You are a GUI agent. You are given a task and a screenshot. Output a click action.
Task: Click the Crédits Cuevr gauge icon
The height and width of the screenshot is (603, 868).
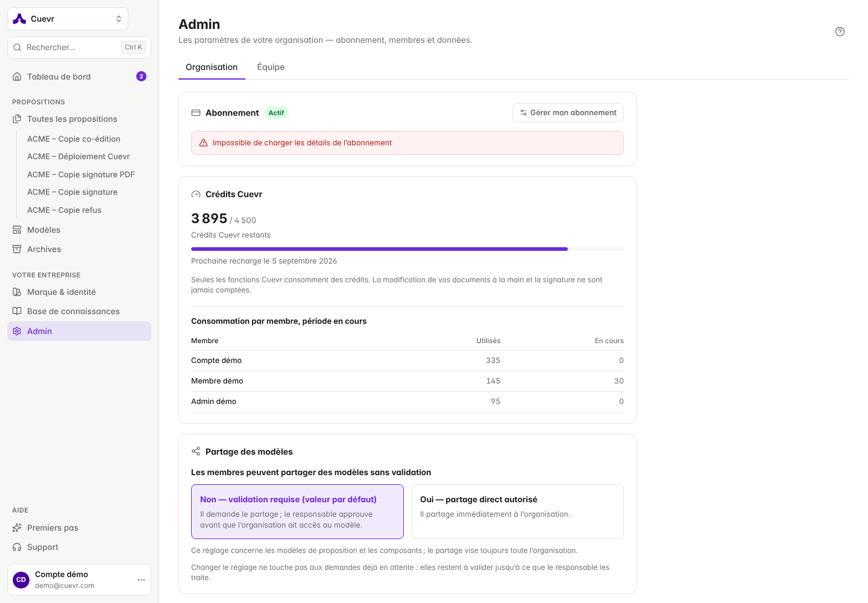click(x=196, y=194)
